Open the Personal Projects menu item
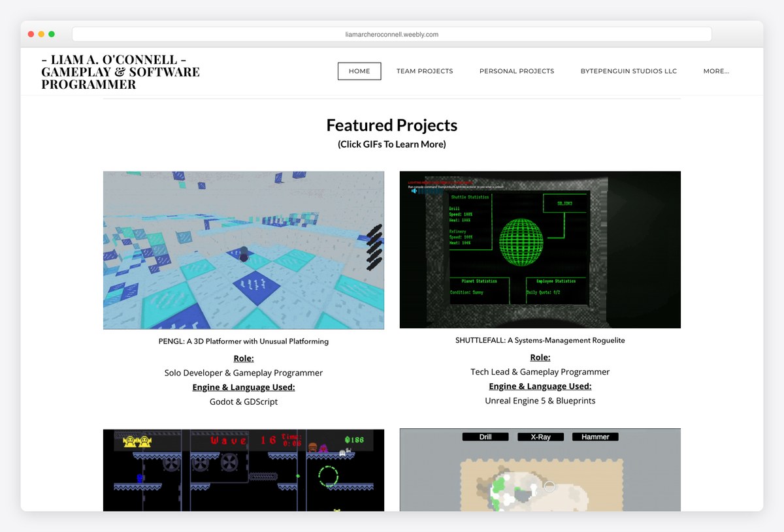This screenshot has width=784, height=532. 517,71
